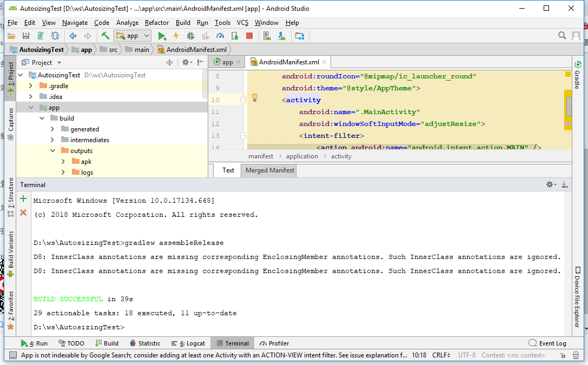Viewport: 588px width, 365px height.
Task: Click the Forward navigation arrow
Action: click(x=88, y=36)
